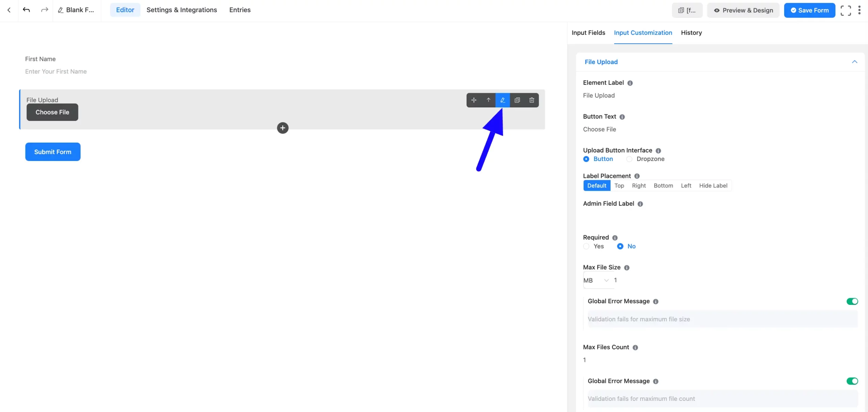Screen dimensions: 868x412
Task: Open the Settings & Integrations tab
Action: [182, 10]
